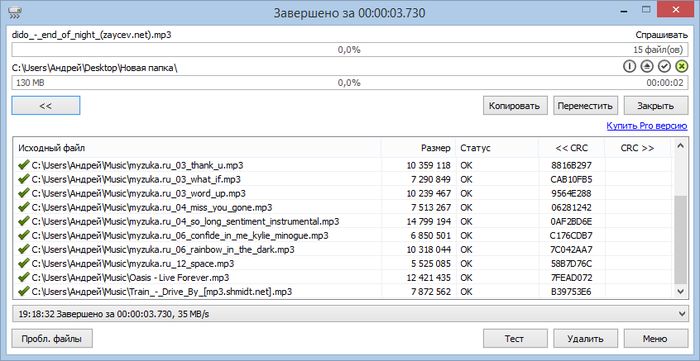
Task: Click the eject-device-after-copy icon
Action: pyautogui.click(x=647, y=66)
